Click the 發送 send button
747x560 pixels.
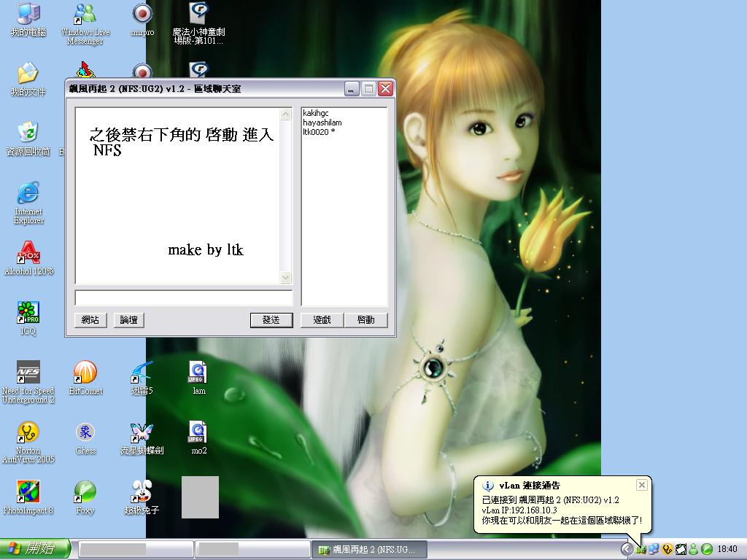click(x=271, y=320)
